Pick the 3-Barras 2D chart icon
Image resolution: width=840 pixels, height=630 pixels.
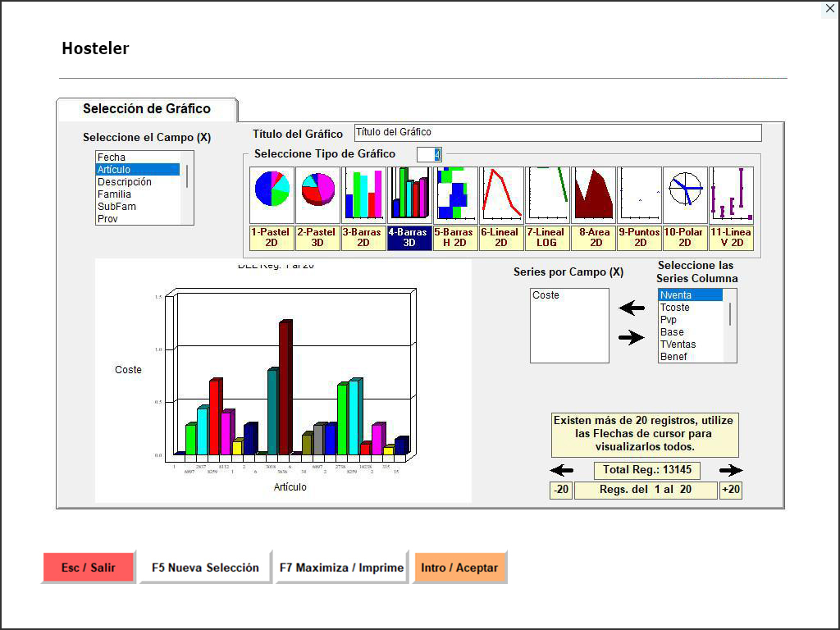click(363, 195)
